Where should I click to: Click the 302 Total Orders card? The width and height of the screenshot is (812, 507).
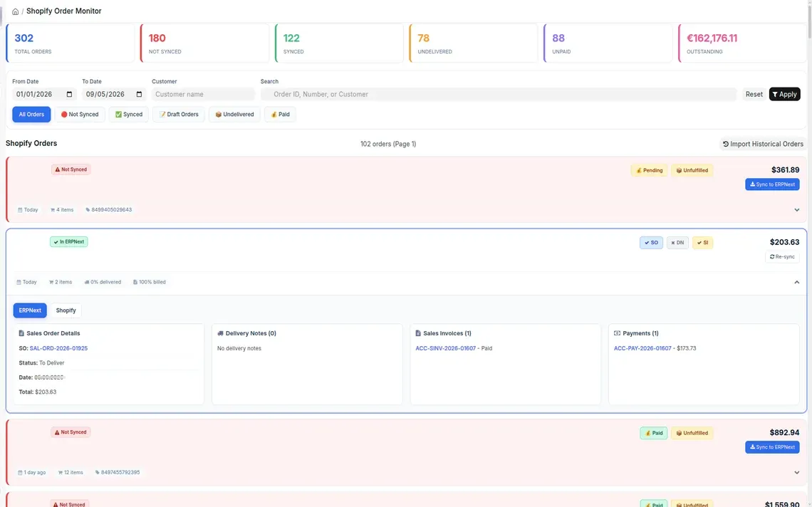point(71,43)
